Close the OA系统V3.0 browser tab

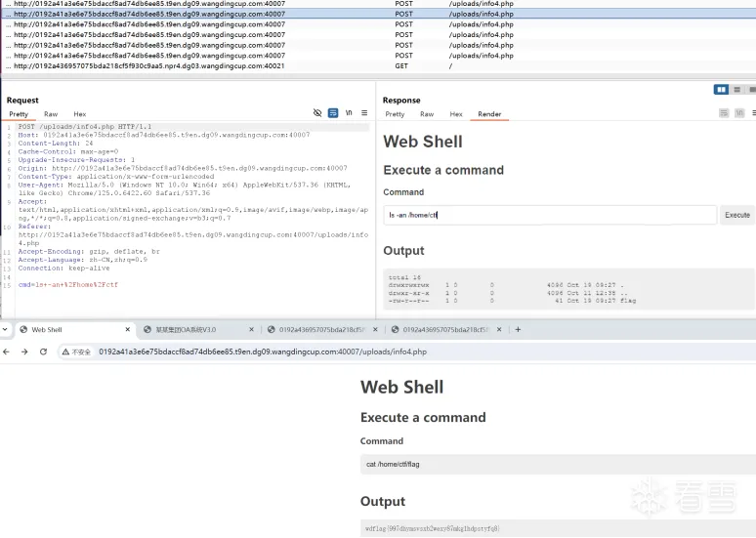[251, 330]
